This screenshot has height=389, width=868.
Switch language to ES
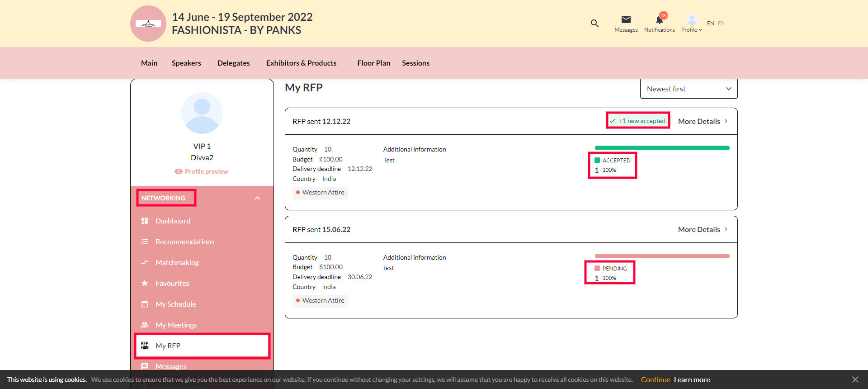click(x=721, y=24)
